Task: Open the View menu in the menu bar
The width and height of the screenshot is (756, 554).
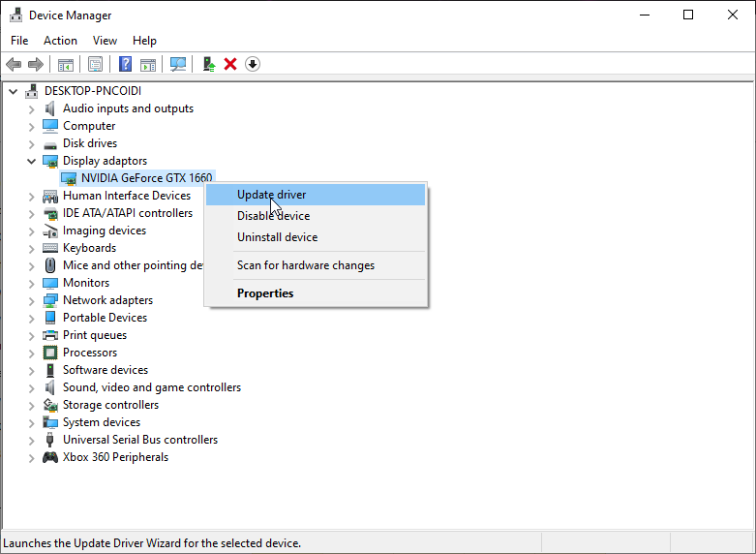Action: [x=105, y=41]
